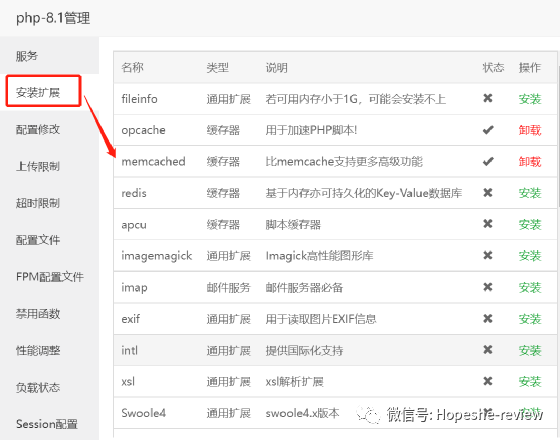Screen dimensions: 560x440
Task: Open the 禁用函数 tab
Action: click(49, 314)
